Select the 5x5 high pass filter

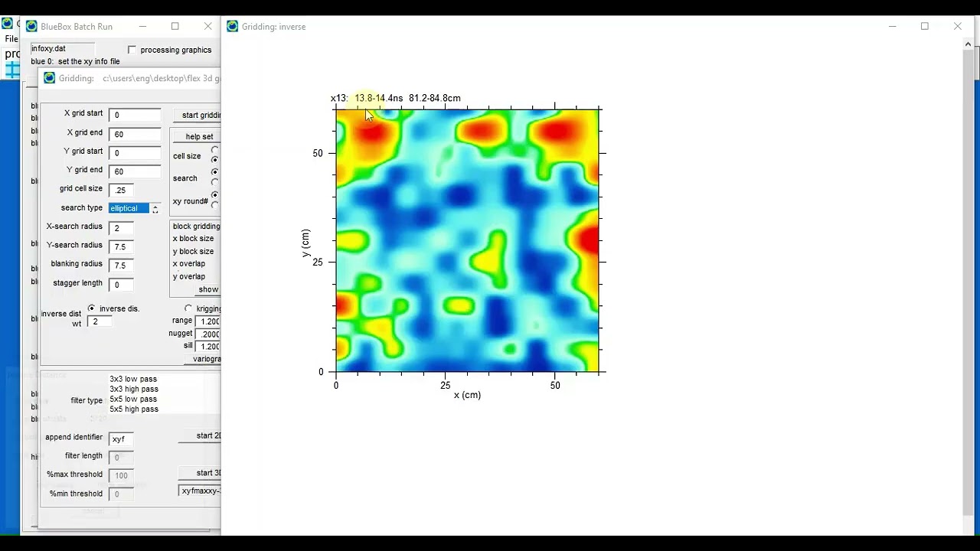click(x=134, y=409)
